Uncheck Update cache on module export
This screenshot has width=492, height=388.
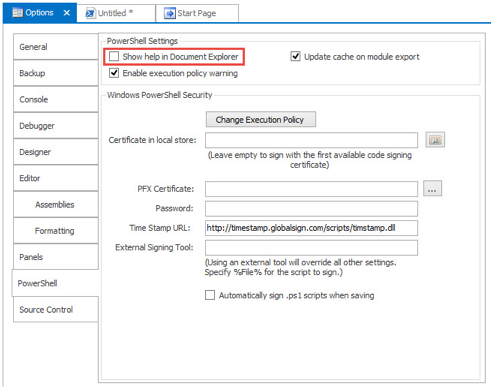click(x=295, y=56)
